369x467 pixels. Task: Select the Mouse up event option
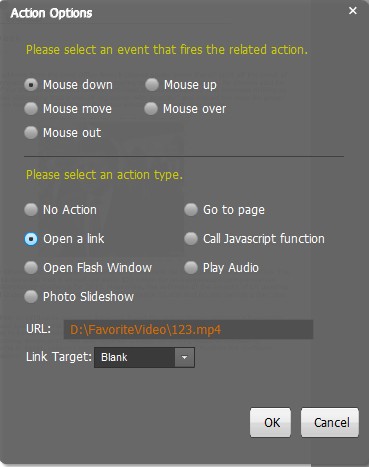point(152,85)
